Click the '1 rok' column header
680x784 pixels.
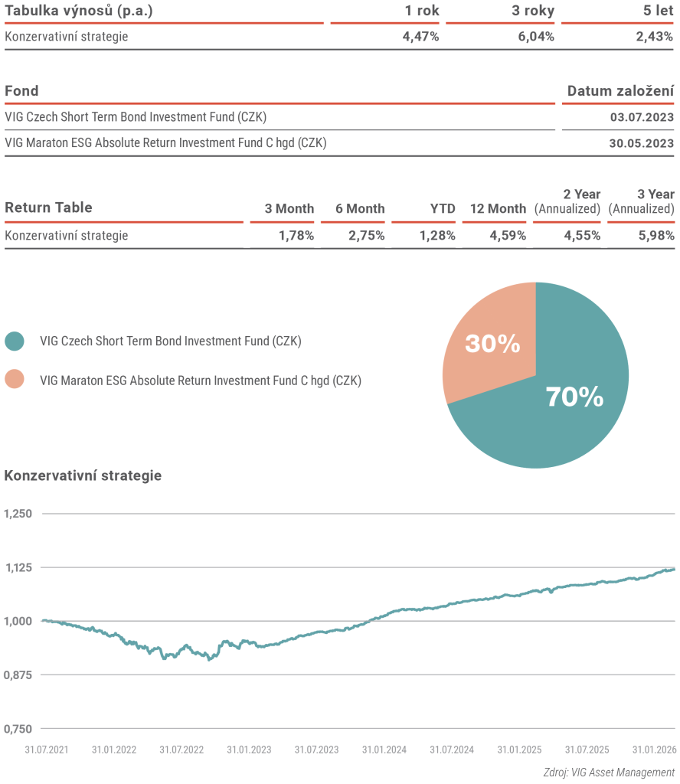(x=421, y=11)
